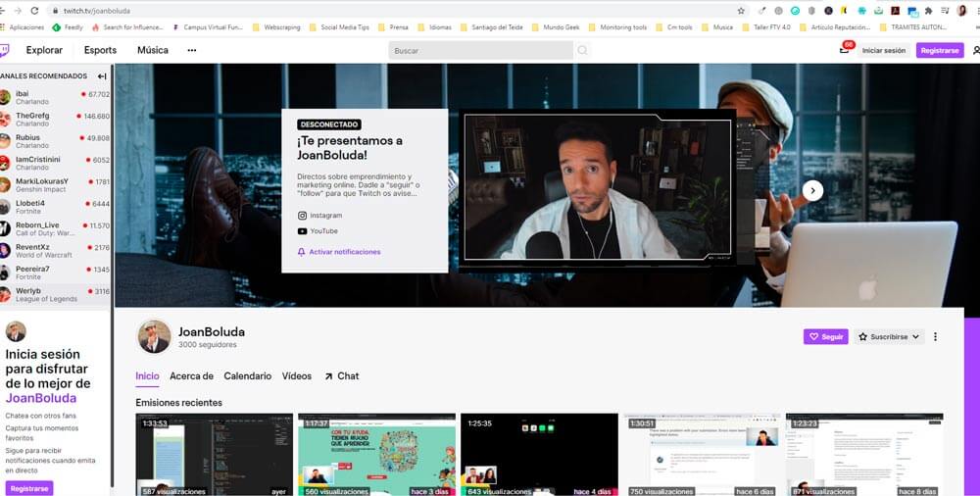Screen dimensions: 980x496
Task: Click the Instagram icon link in channel card
Action: tap(302, 216)
